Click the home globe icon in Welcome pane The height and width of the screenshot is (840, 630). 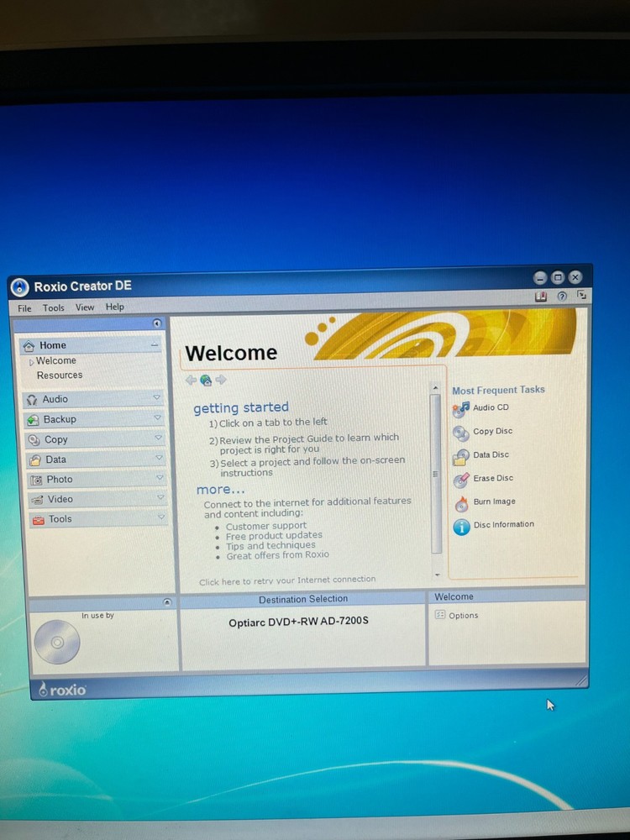pos(206,381)
